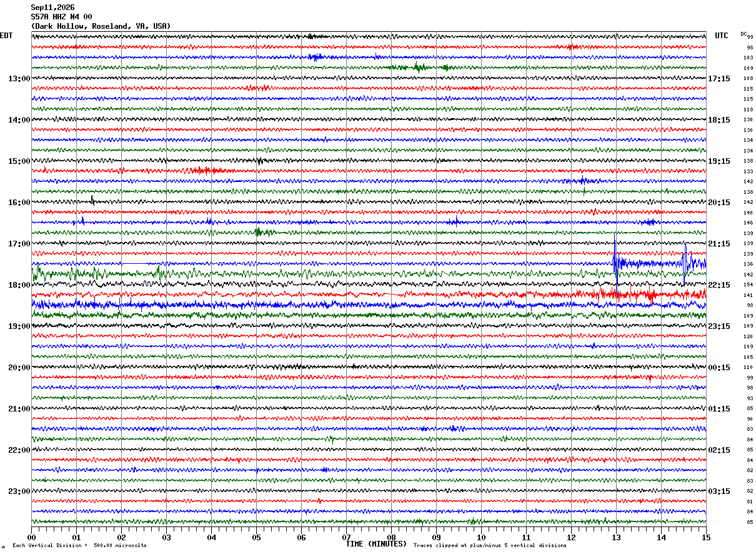Click the vertical division scale note
The width and height of the screenshot is (756, 554).
coord(79,545)
